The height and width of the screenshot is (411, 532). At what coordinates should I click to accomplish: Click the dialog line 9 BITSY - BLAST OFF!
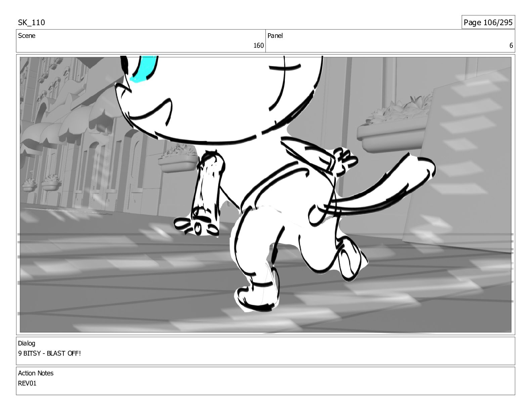[49, 353]
